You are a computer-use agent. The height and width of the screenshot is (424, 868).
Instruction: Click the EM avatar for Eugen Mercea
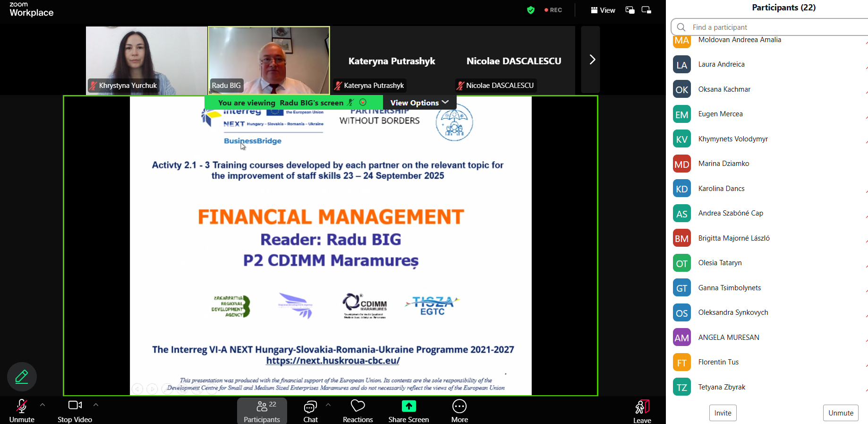[x=682, y=114]
